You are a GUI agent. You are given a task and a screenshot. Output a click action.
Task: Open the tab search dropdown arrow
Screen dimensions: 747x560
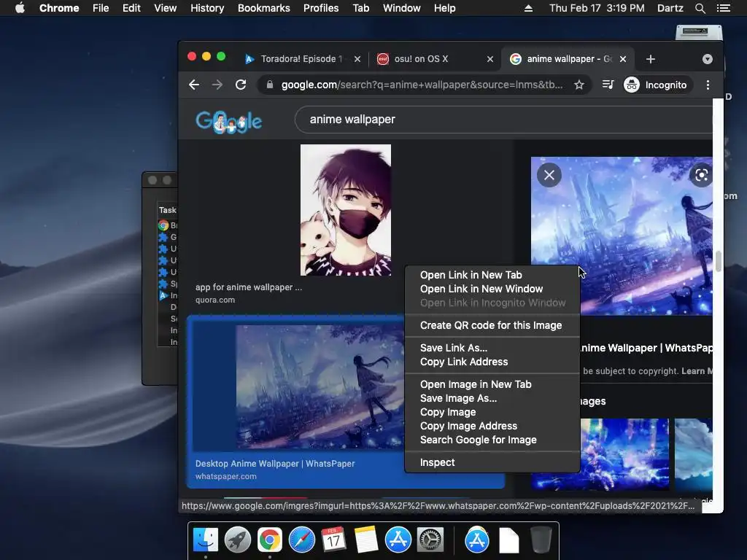coord(708,59)
